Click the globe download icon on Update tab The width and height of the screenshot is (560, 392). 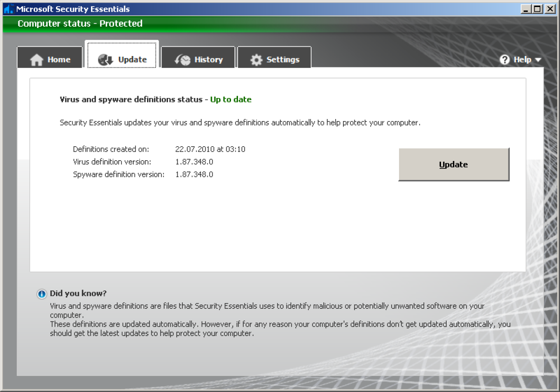tap(105, 60)
